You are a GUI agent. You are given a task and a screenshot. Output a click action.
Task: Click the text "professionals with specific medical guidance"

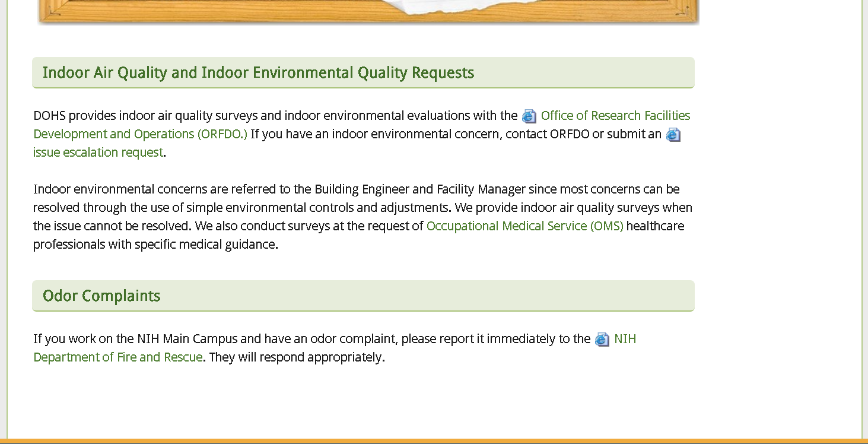coord(154,245)
